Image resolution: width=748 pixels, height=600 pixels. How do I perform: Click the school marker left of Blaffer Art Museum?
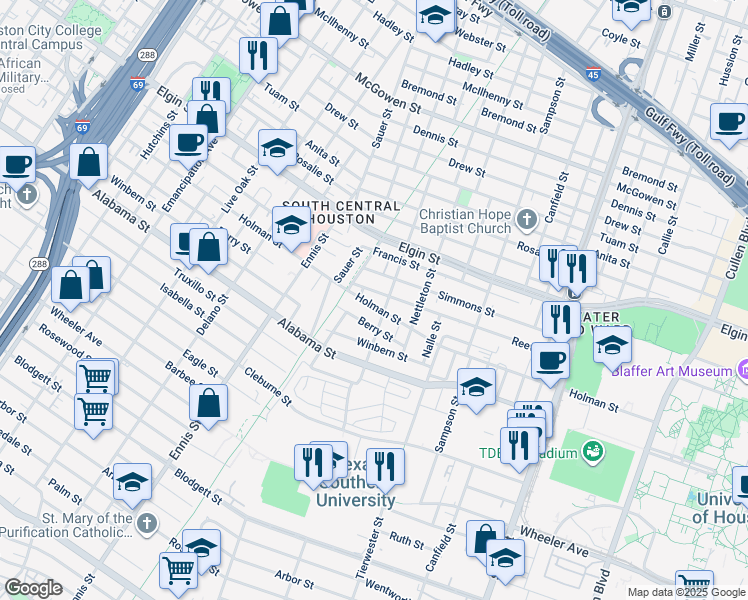612,346
